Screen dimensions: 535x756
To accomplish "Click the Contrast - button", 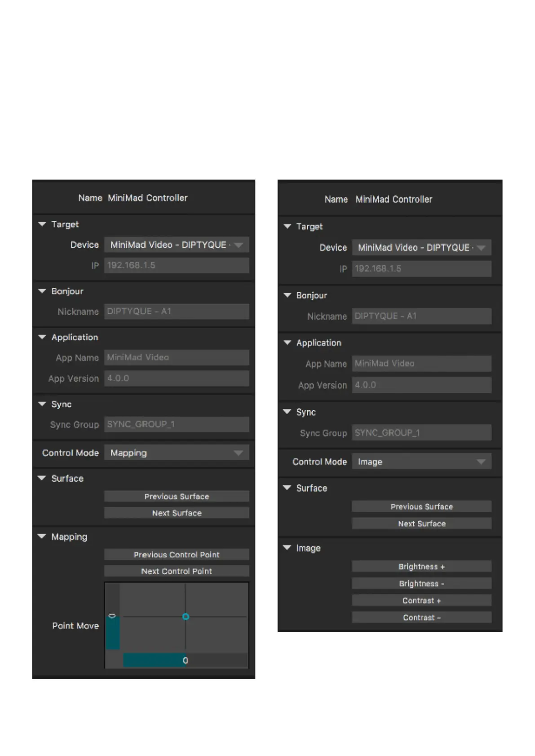I will (421, 618).
